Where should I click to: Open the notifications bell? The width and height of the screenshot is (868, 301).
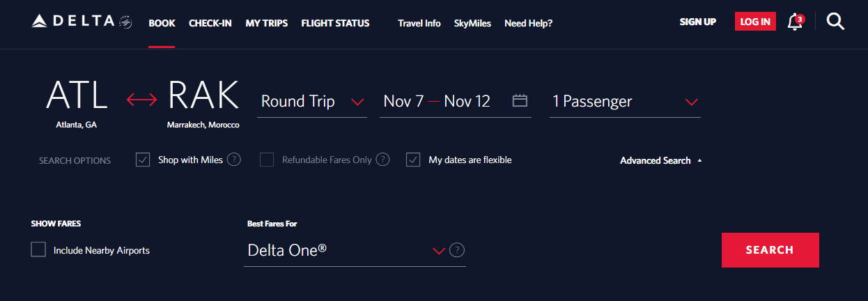pos(794,22)
